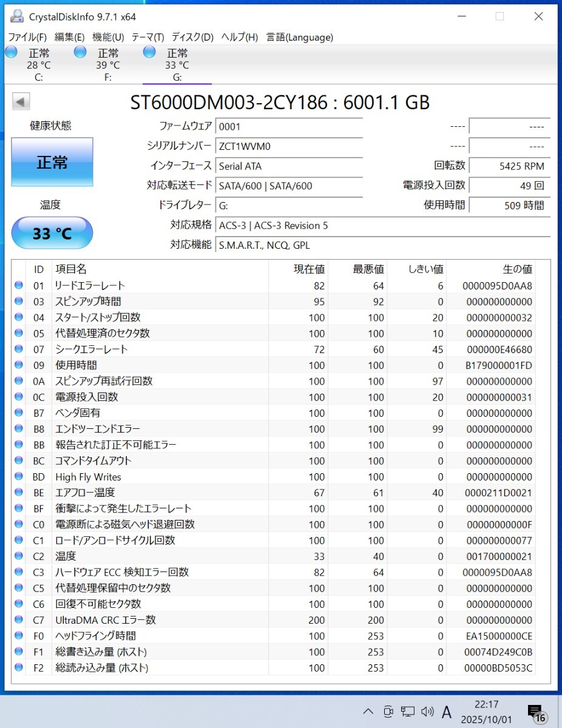This screenshot has height=728, width=562.
Task: Click status icon for UltraDMA CRC エラー数 row
Action: point(19,619)
